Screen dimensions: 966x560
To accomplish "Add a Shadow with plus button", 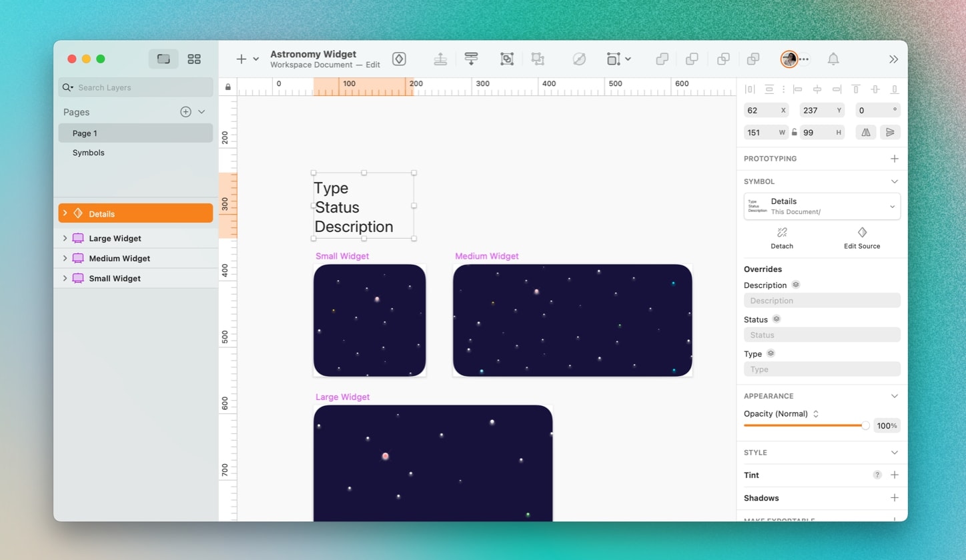I will 895,498.
